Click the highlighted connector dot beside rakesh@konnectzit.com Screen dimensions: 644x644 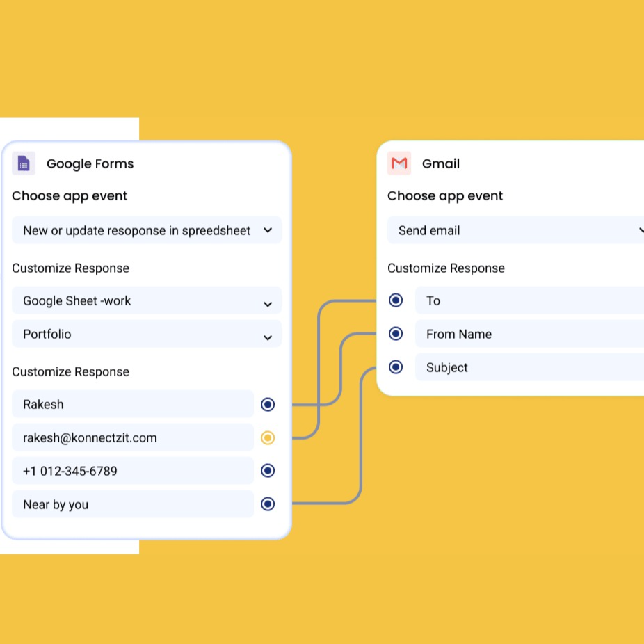point(268,437)
